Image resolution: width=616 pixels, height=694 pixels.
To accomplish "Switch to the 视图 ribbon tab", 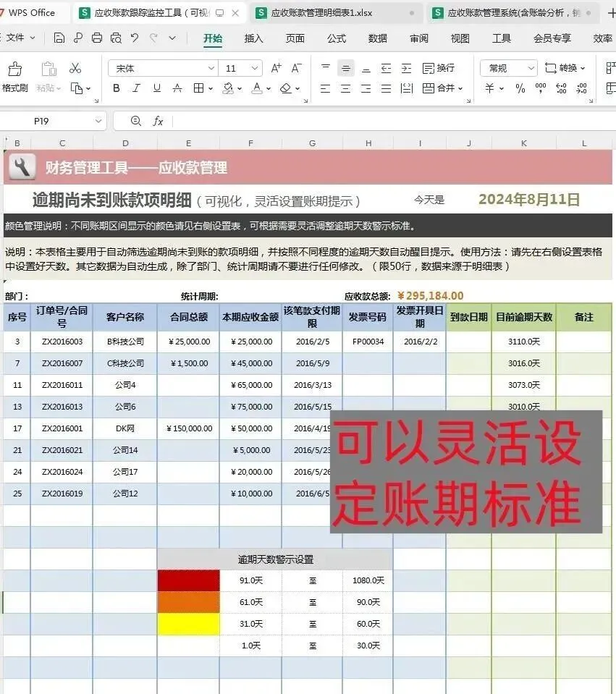I will pyautogui.click(x=460, y=38).
